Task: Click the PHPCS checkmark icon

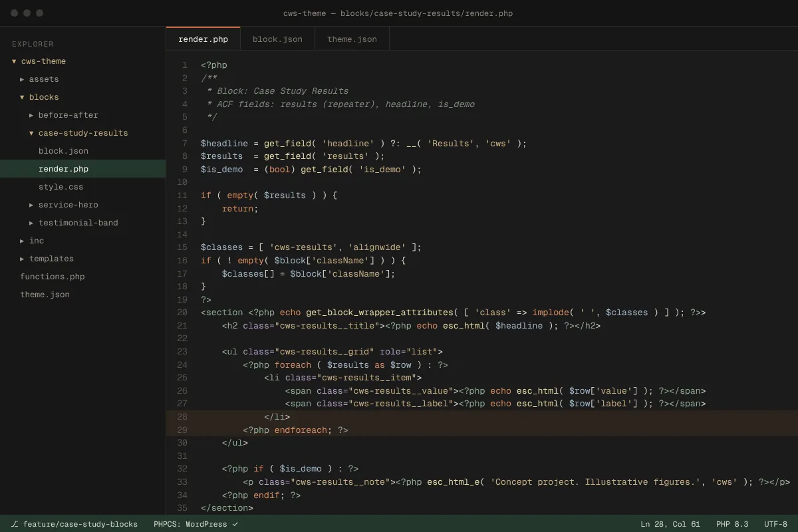Action: coord(235,524)
